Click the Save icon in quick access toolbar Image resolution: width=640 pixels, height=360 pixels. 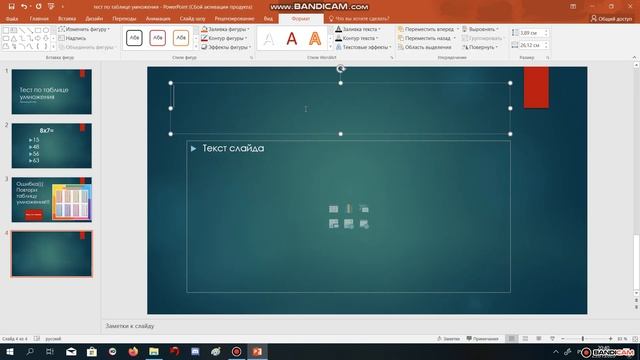click(x=11, y=7)
